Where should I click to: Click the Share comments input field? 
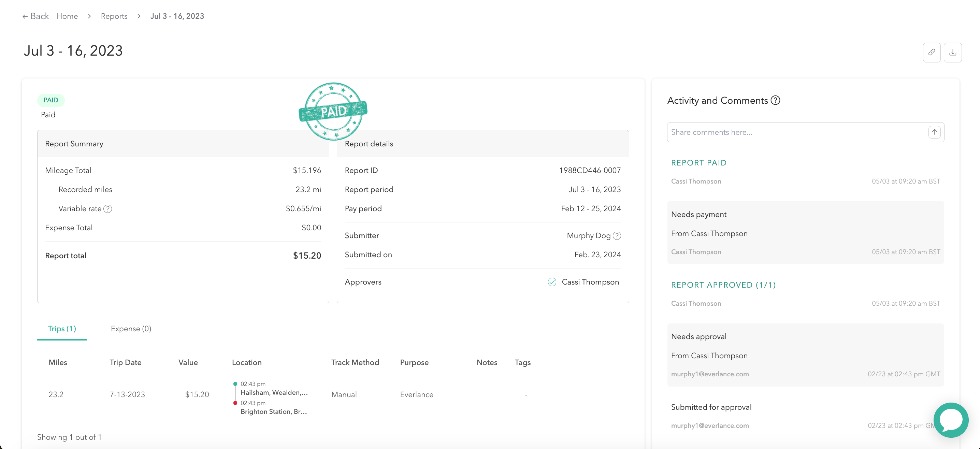(795, 132)
